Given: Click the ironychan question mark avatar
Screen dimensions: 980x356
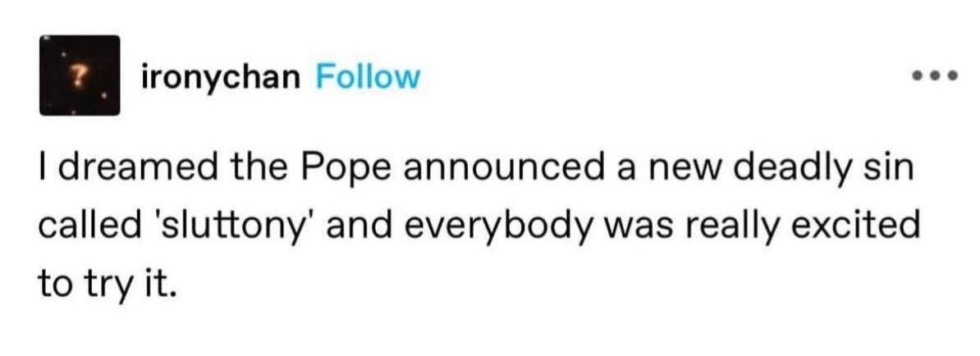Looking at the screenshot, I should pos(79,75).
